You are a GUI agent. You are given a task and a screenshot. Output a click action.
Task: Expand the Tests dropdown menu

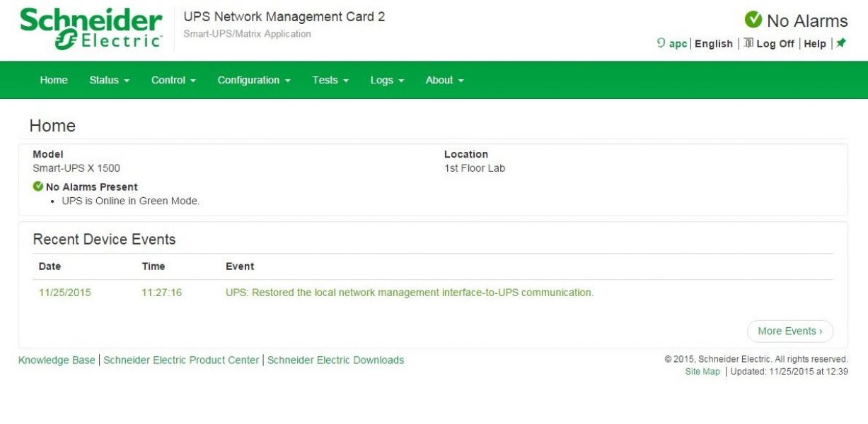330,81
